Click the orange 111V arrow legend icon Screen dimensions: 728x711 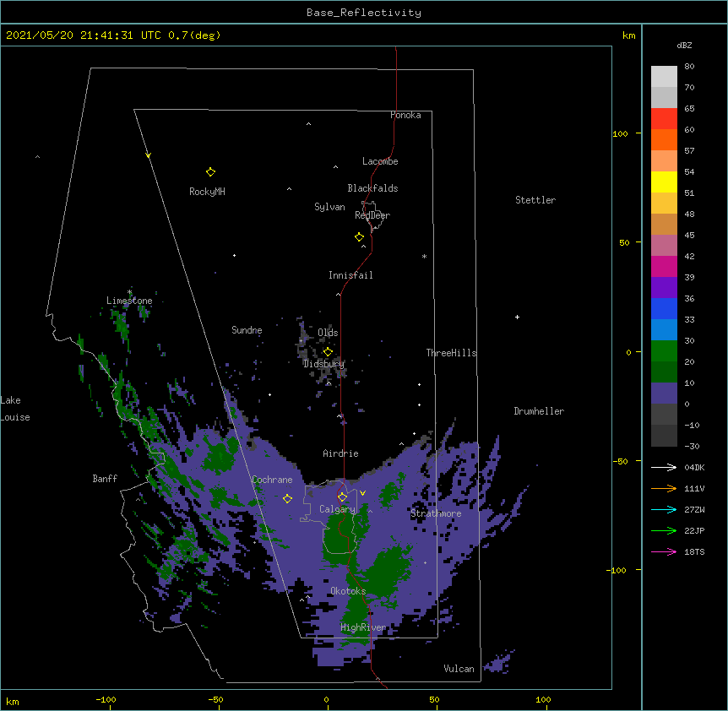tap(664, 488)
